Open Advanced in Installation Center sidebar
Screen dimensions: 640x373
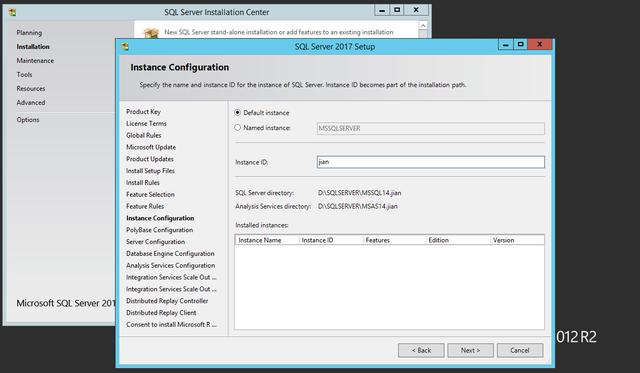pyautogui.click(x=31, y=102)
